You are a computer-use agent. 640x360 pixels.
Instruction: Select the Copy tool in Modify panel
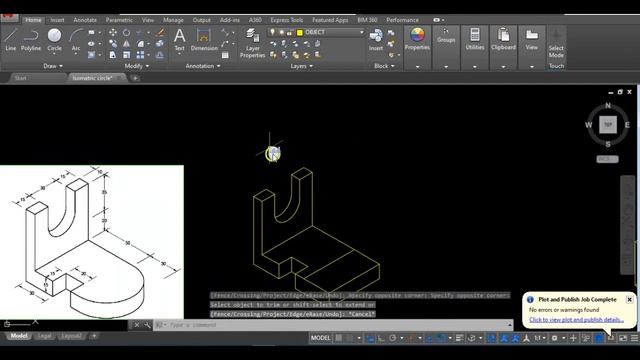coord(113,44)
